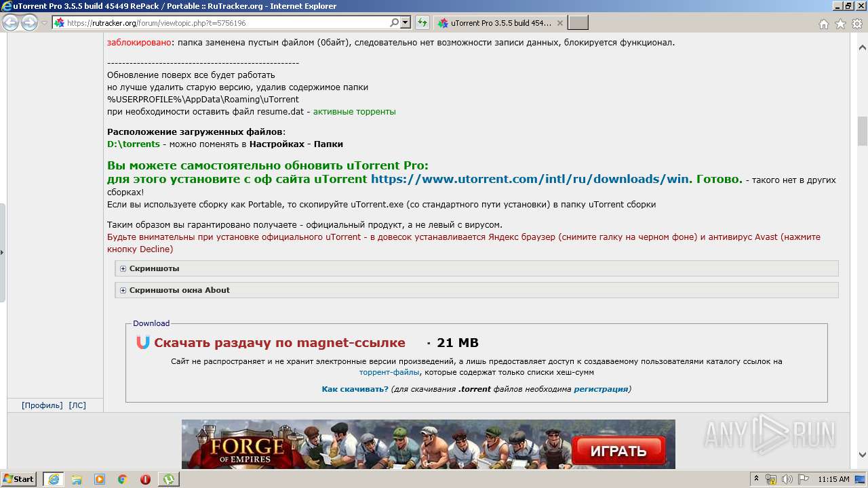868x488 pixels.
Task: Open the uTorrent taskbar icon
Action: click(168, 479)
